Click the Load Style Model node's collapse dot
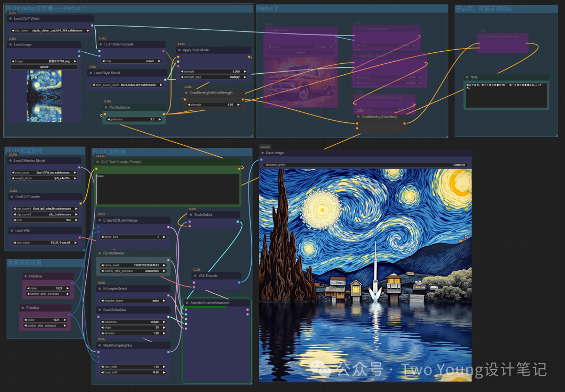565x392 pixels. coord(91,73)
